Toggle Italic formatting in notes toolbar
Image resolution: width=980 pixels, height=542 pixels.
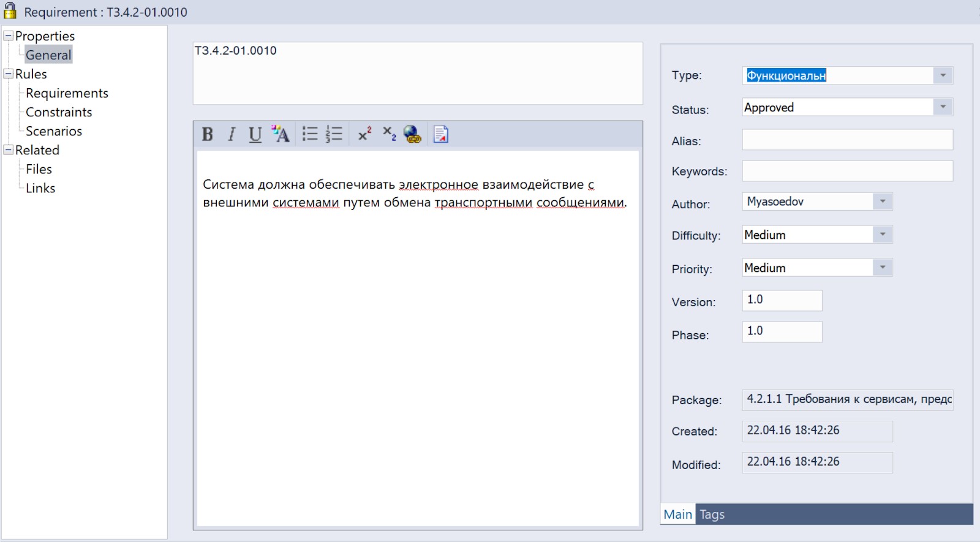(x=231, y=134)
